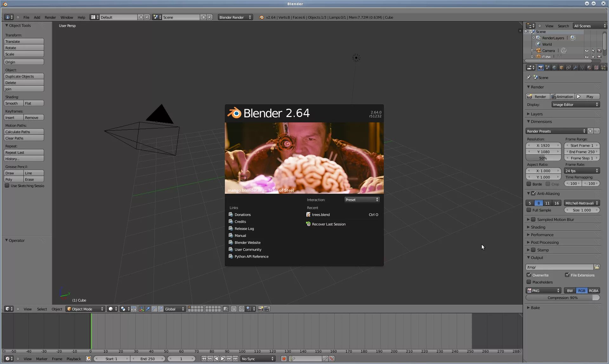Click the OpenGL render camera icon in viewport header

click(260, 309)
